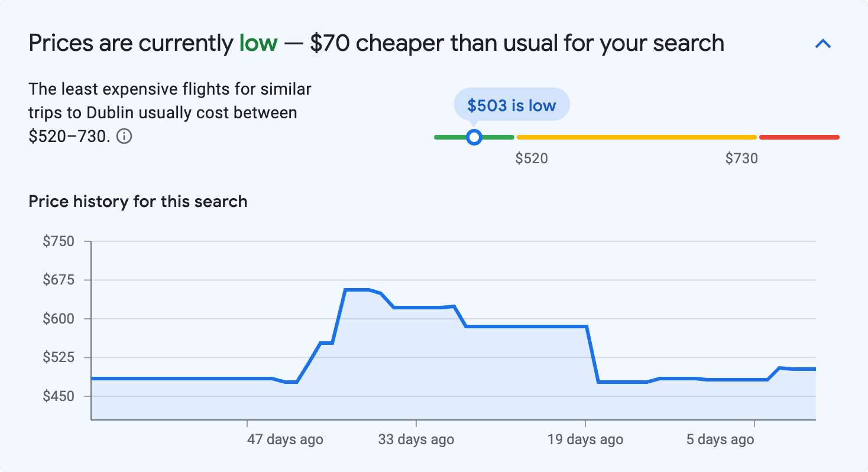The height and width of the screenshot is (472, 868).
Task: Click the red high-price segment of the bar
Action: pyautogui.click(x=798, y=137)
